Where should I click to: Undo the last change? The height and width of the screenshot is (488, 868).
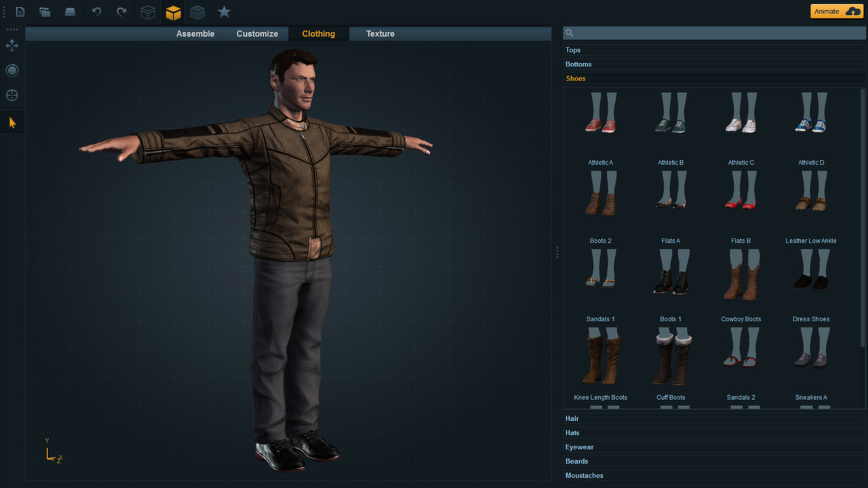point(96,12)
